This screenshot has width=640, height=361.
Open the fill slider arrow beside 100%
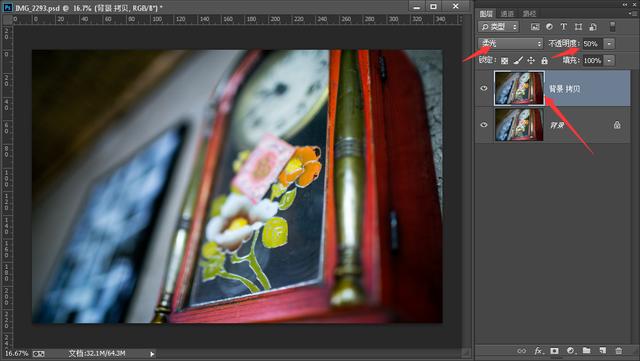coord(609,60)
